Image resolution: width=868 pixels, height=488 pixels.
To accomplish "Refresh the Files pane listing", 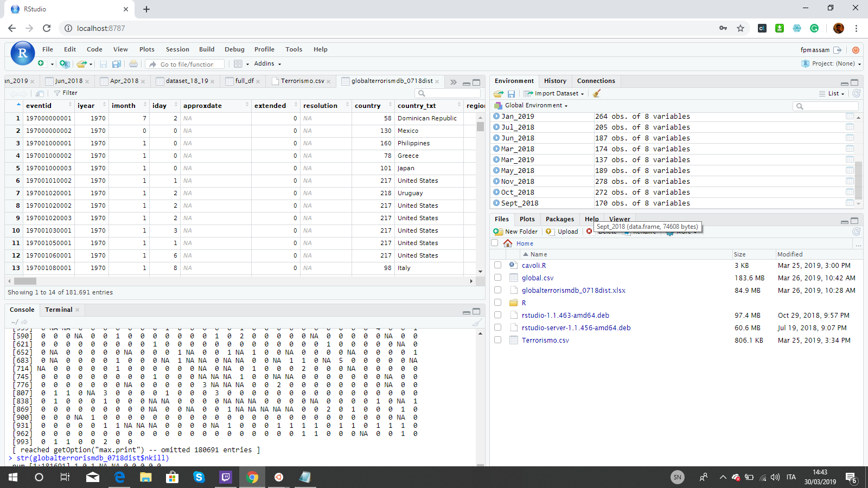I will tap(857, 232).
